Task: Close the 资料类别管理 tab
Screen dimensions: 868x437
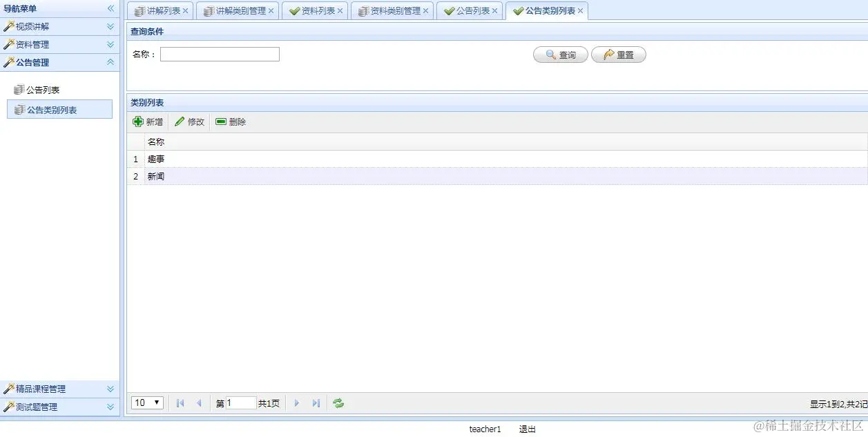Action: click(425, 11)
